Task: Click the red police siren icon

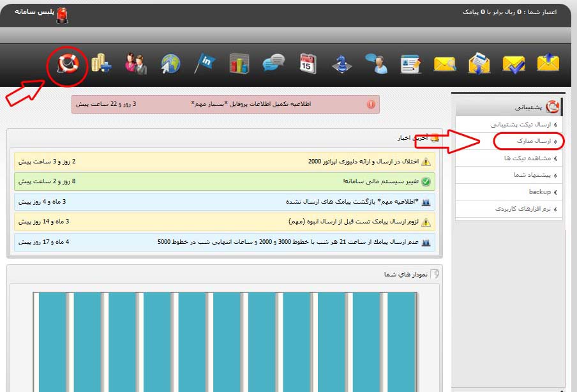Action: pos(63,15)
